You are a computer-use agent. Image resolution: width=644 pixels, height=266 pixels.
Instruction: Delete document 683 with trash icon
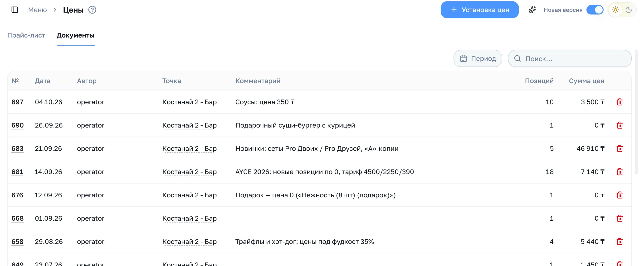[620, 148]
